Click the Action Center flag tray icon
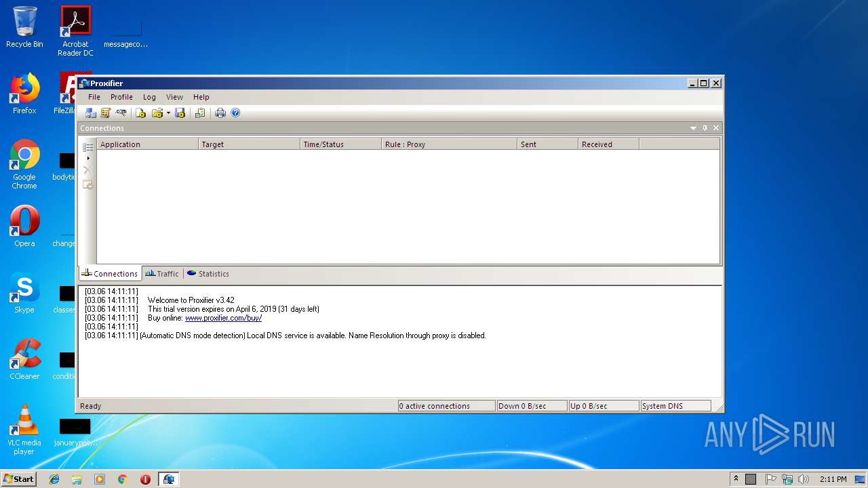868x488 pixels. click(771, 479)
